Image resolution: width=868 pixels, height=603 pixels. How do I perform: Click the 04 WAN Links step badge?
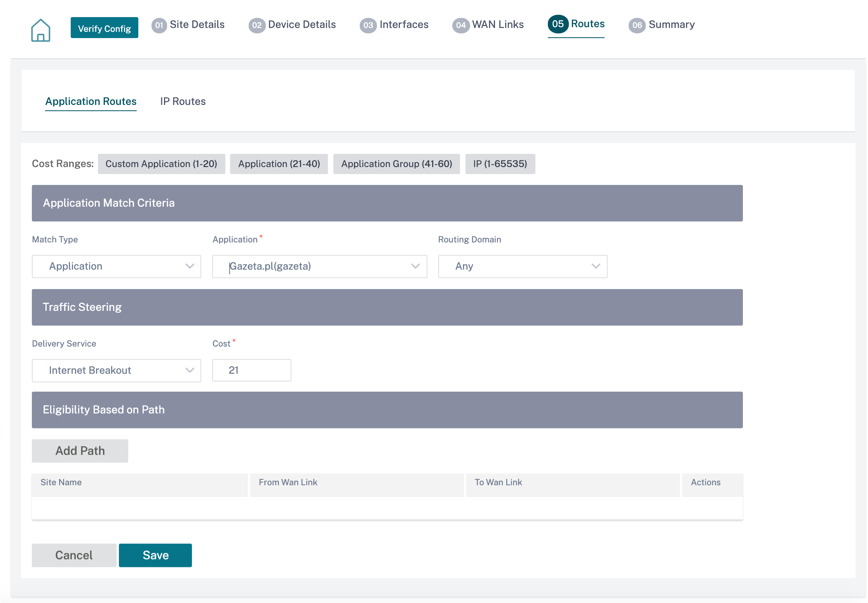(x=461, y=25)
